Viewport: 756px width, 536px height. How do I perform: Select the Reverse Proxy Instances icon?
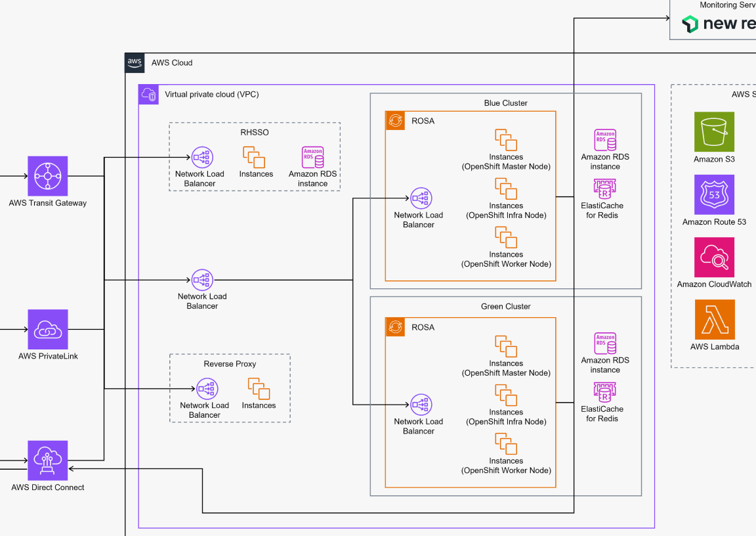tap(259, 389)
